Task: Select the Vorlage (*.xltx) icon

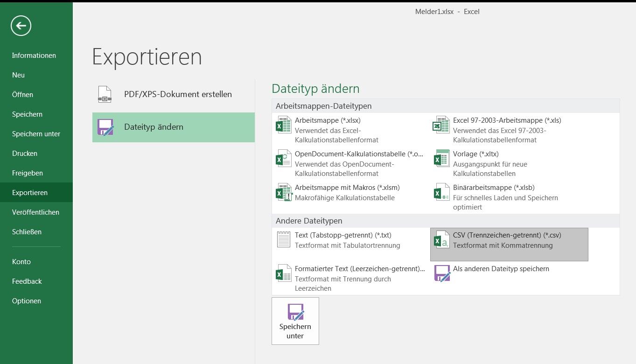Action: click(441, 159)
